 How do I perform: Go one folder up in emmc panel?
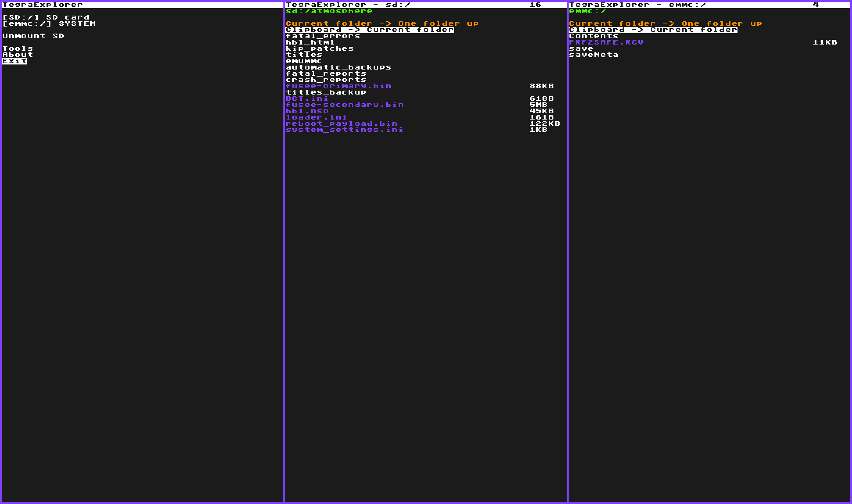pos(664,23)
